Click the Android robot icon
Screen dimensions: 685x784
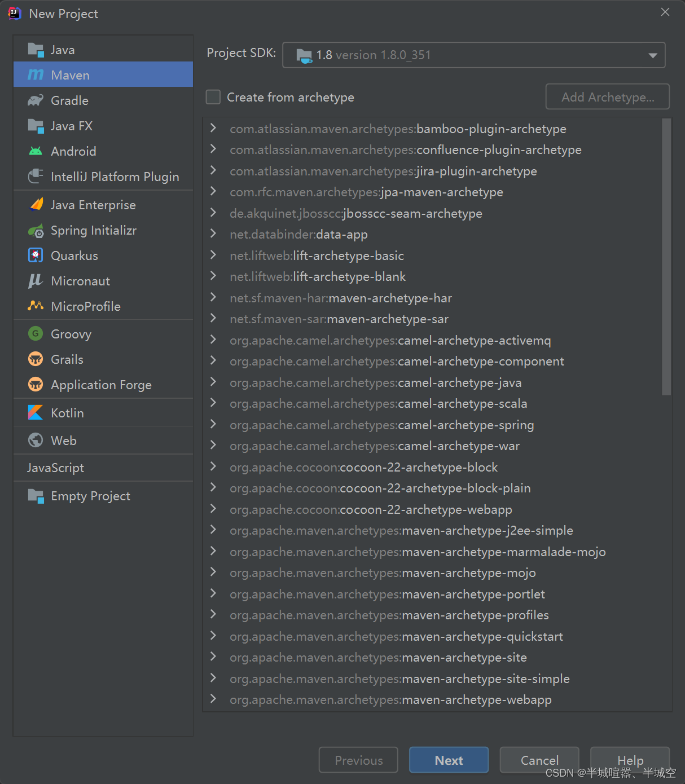tap(36, 151)
